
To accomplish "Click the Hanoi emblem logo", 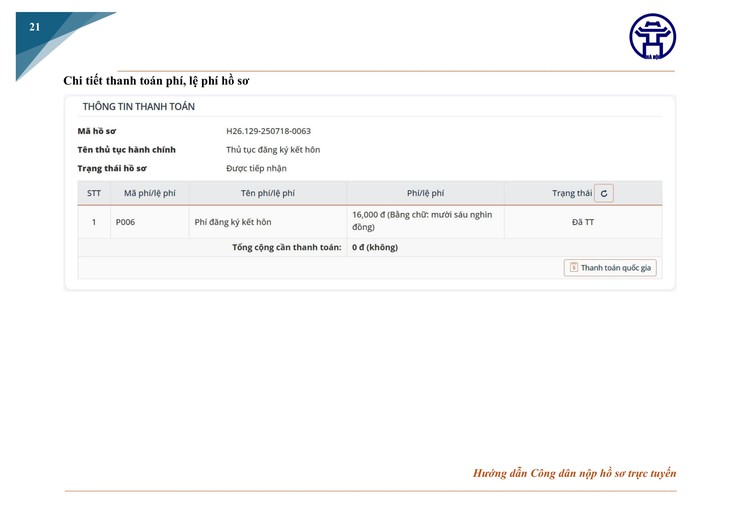I will [x=652, y=37].
